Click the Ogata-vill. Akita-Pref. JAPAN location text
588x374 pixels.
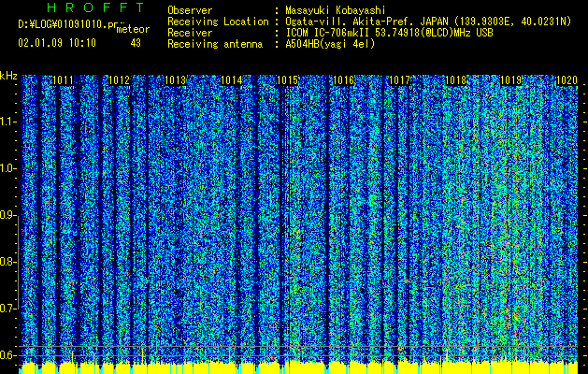click(x=428, y=22)
